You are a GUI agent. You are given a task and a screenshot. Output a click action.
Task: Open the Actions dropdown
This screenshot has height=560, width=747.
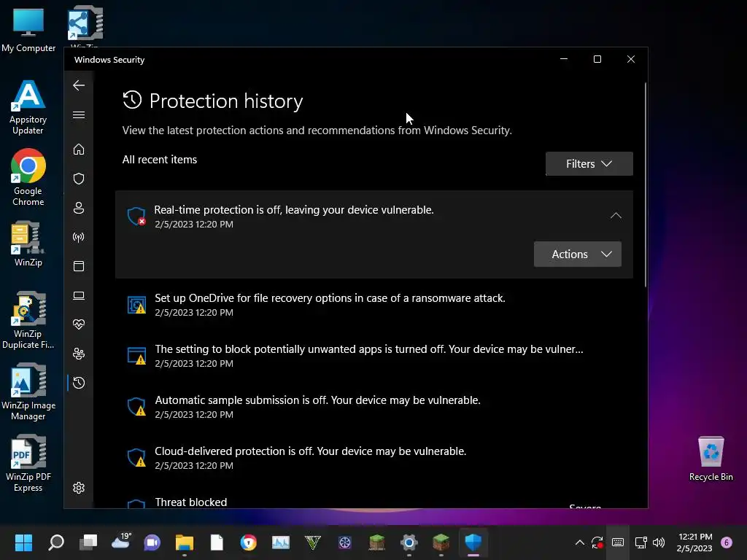(x=578, y=254)
